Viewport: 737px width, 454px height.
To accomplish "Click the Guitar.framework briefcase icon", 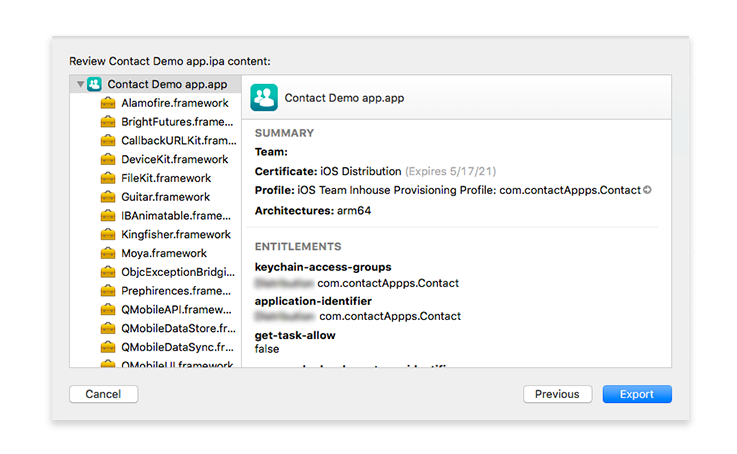I will (108, 197).
